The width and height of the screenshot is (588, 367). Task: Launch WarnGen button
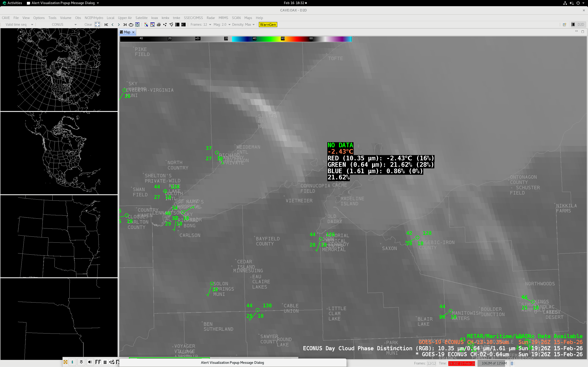(x=268, y=25)
